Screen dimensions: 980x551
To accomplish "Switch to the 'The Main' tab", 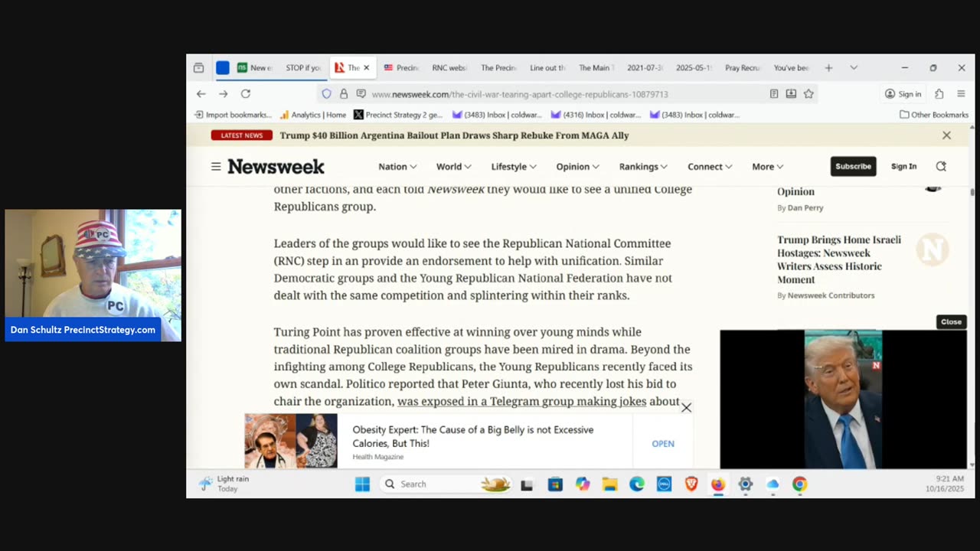I will (x=595, y=68).
